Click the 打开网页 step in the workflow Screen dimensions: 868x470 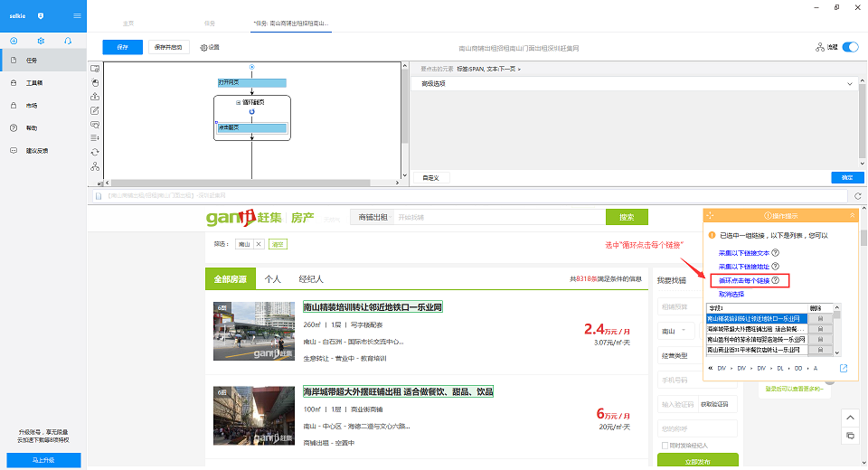point(252,82)
